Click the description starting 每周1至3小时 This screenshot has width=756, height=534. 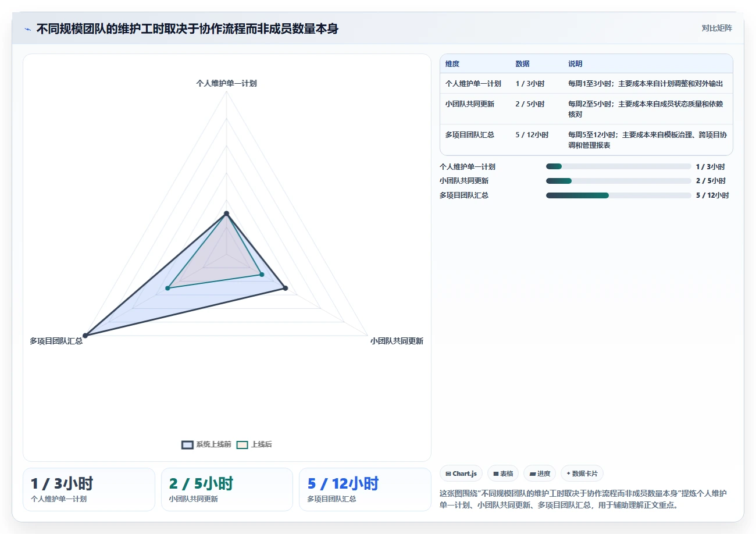click(x=646, y=84)
